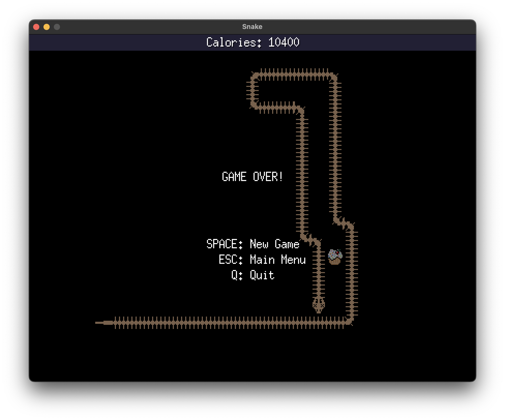This screenshot has height=420, width=505.
Task: Click the cupcake food item
Action: pos(335,257)
